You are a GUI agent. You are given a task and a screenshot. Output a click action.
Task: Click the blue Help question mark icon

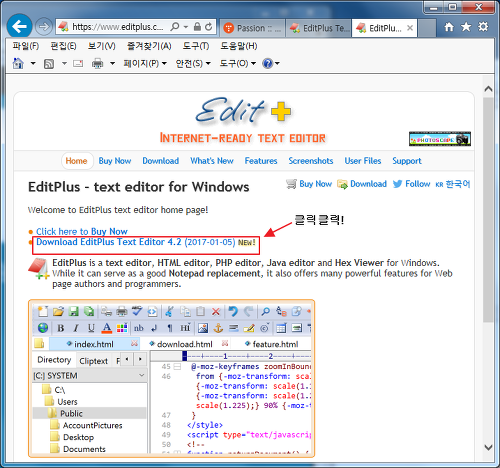[268, 63]
